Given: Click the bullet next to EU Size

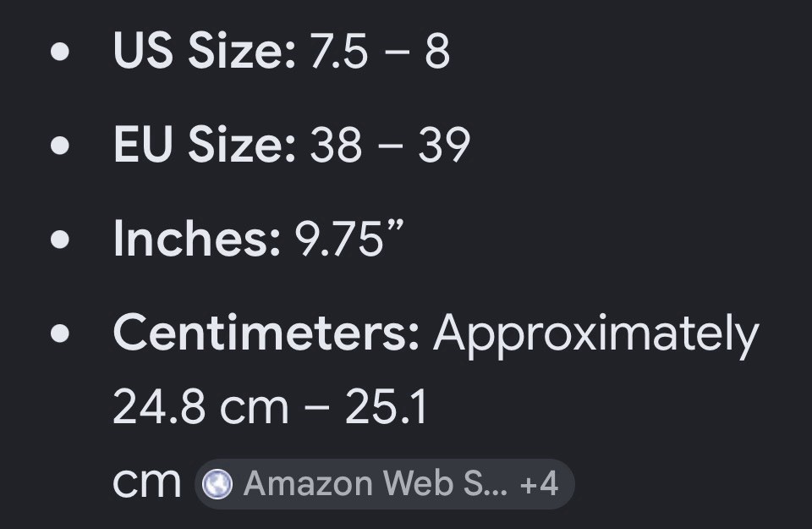Looking at the screenshot, I should click(60, 145).
